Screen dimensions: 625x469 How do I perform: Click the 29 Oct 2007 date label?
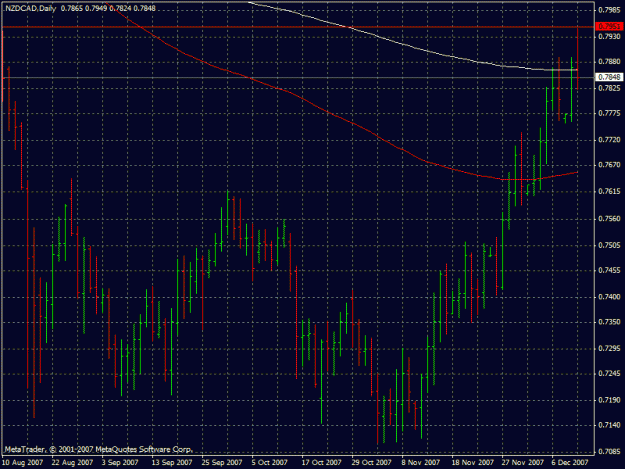click(x=371, y=463)
